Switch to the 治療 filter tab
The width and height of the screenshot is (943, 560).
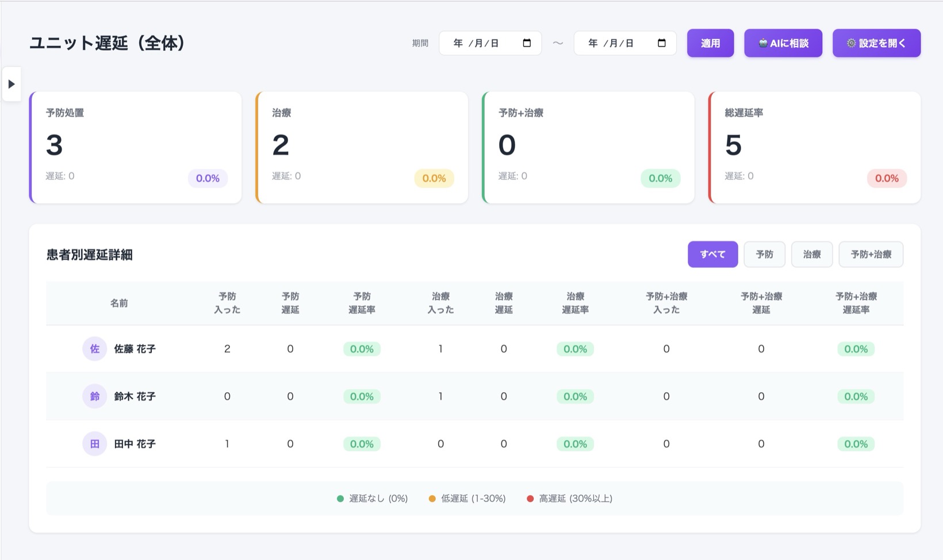(812, 254)
